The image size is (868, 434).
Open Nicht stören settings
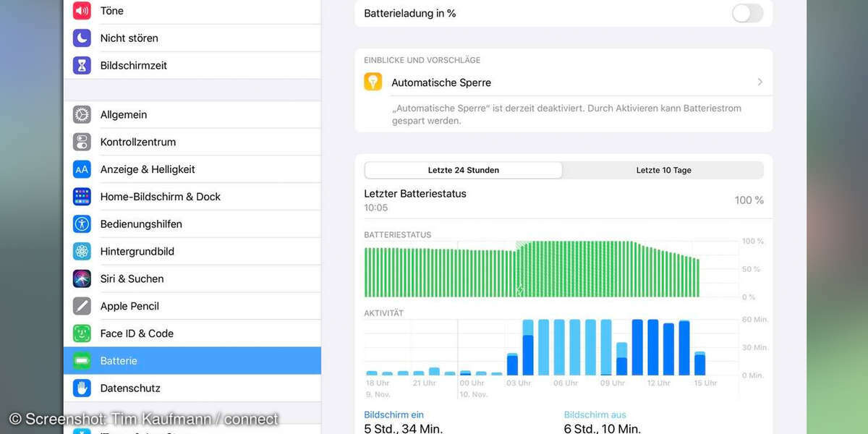(192, 38)
